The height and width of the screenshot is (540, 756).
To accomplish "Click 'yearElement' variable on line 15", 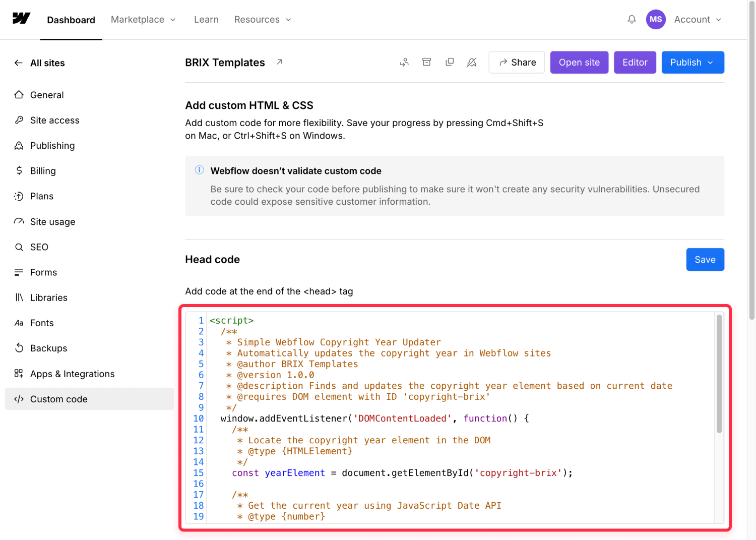I will (295, 473).
